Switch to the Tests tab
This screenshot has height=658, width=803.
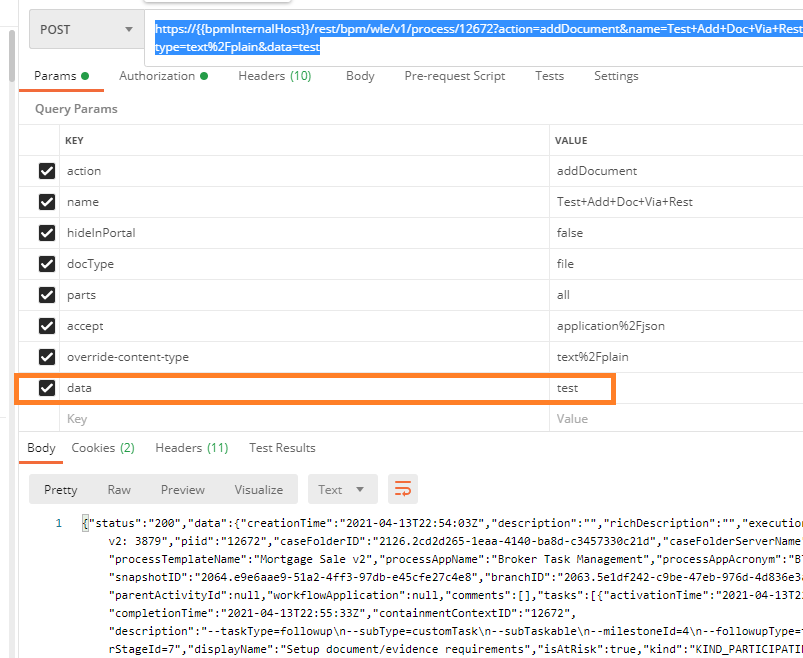click(550, 76)
